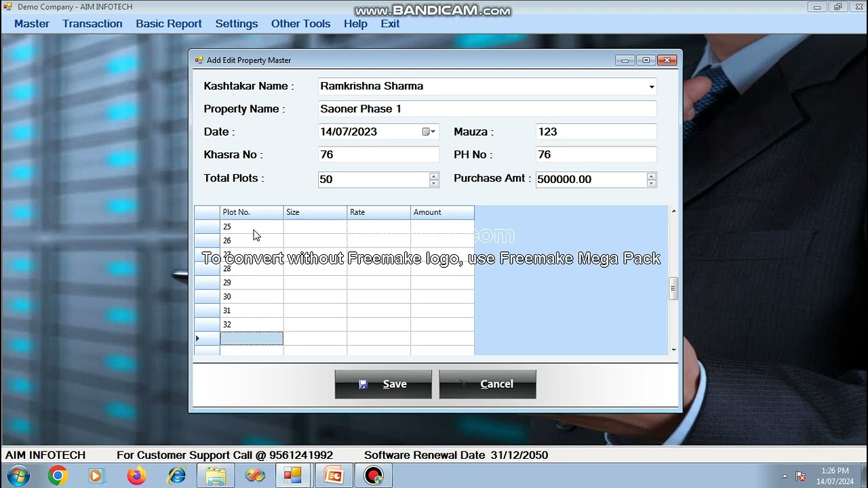The width and height of the screenshot is (868, 488).
Task: Click the Size cell in plot 25 row
Action: tap(315, 226)
